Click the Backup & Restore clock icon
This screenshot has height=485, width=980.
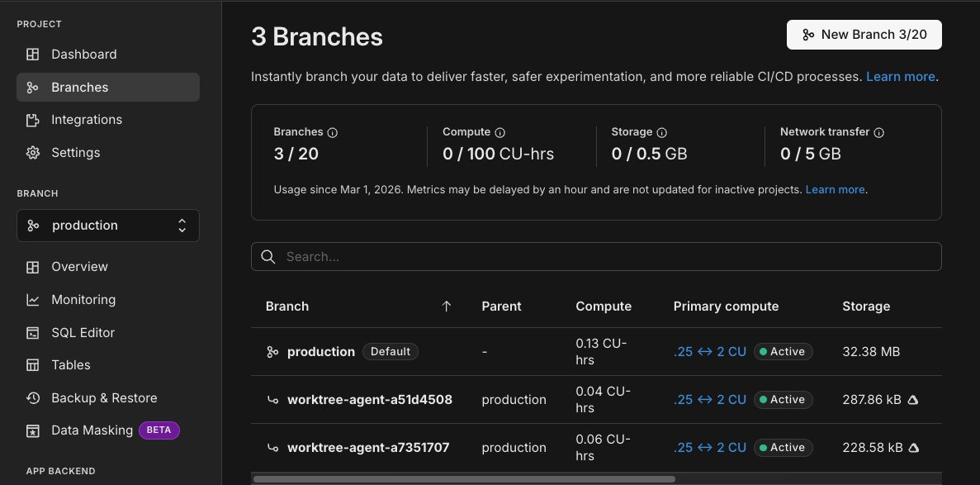32,398
